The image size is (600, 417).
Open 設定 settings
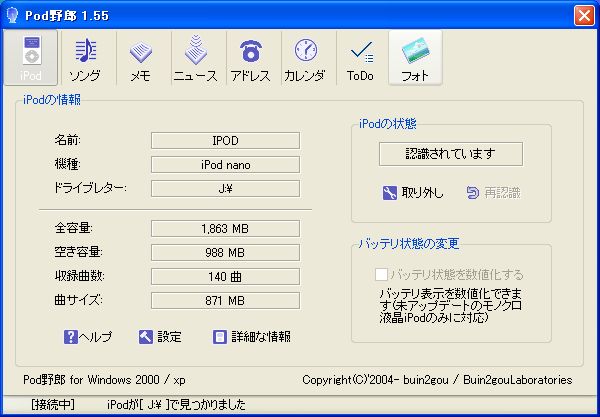click(x=160, y=337)
